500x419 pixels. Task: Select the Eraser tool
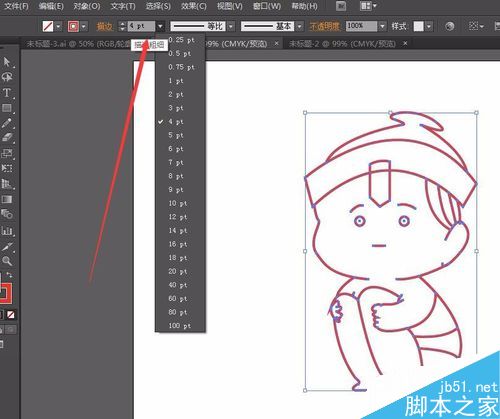click(7, 138)
